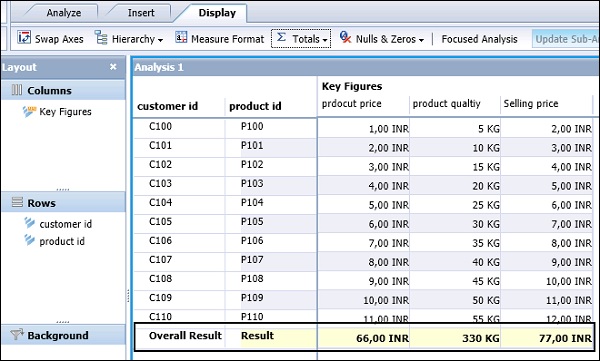Screen dimensions: 600x361
Task: Click the product id dimension icon in Rows
Action: point(29,240)
